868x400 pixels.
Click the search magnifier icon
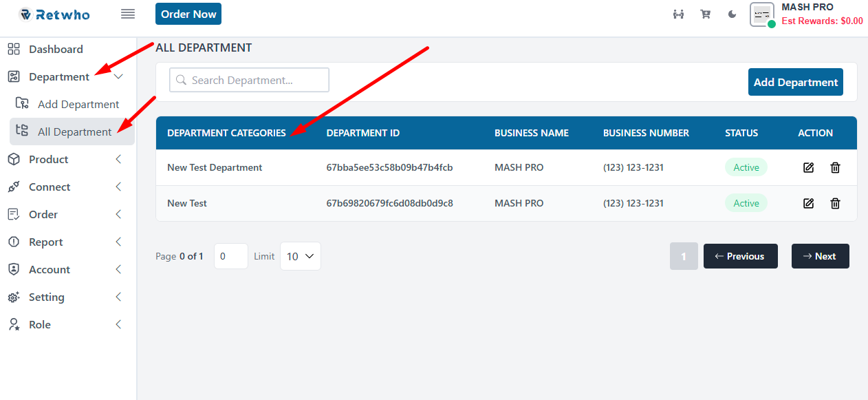point(182,80)
